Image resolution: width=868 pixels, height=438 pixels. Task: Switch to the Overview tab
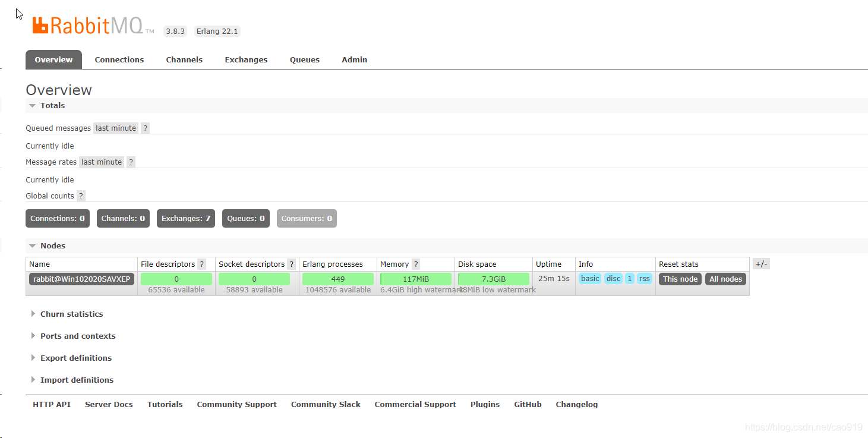53,59
